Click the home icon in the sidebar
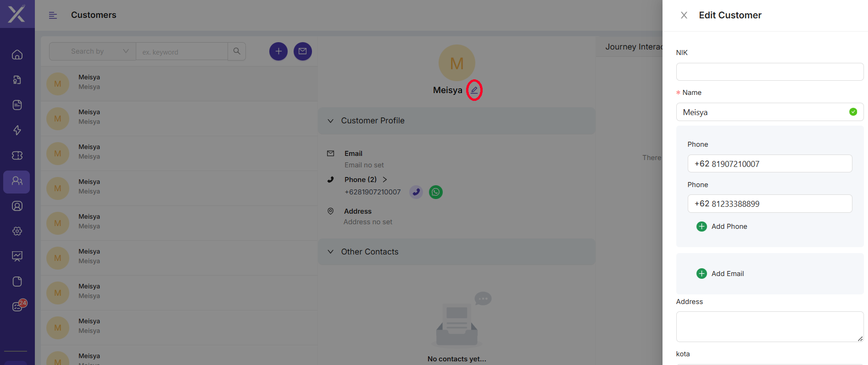 coord(17,55)
